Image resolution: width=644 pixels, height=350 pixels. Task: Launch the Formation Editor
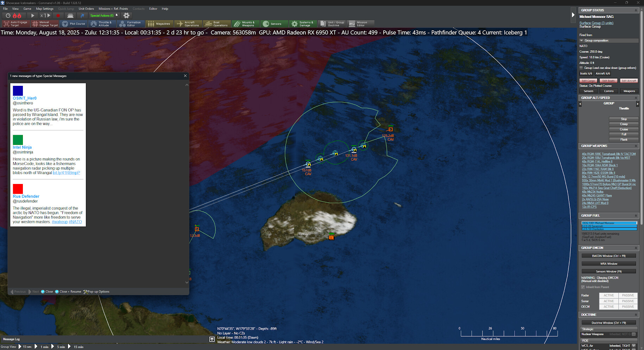coord(131,24)
